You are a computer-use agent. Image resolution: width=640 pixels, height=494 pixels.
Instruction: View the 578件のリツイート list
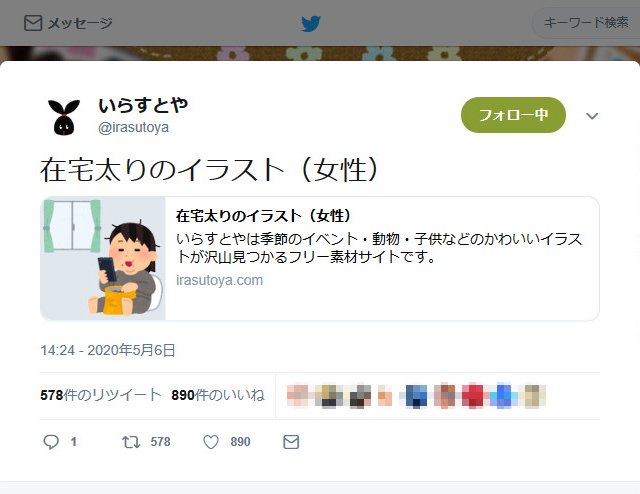(x=101, y=395)
